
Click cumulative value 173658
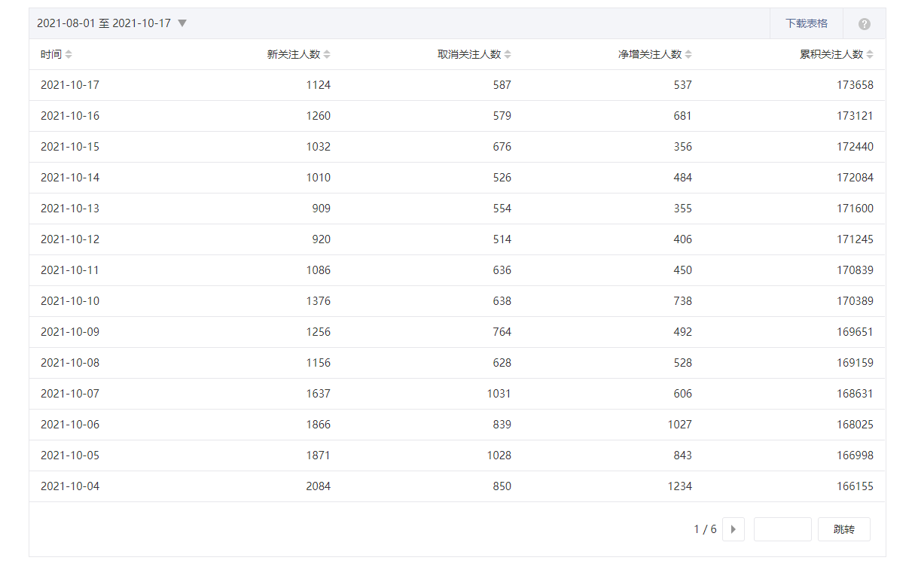pyautogui.click(x=855, y=85)
